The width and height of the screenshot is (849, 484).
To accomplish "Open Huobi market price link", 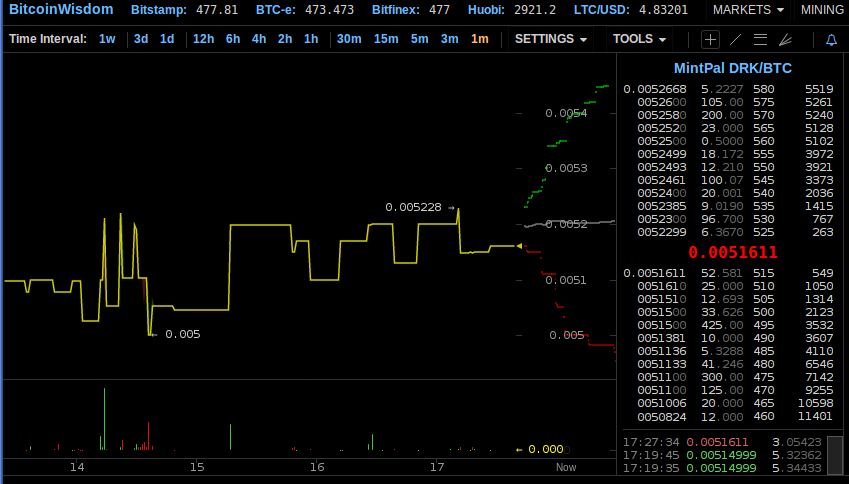I will [x=512, y=10].
